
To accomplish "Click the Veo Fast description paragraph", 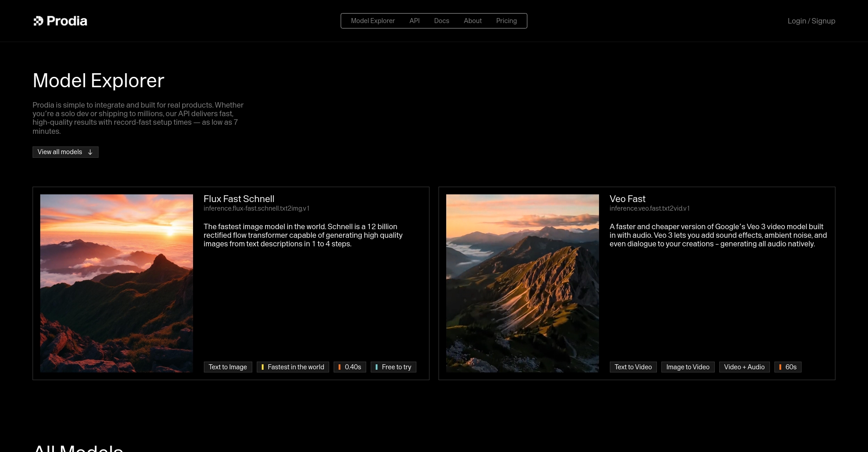I will click(x=718, y=235).
